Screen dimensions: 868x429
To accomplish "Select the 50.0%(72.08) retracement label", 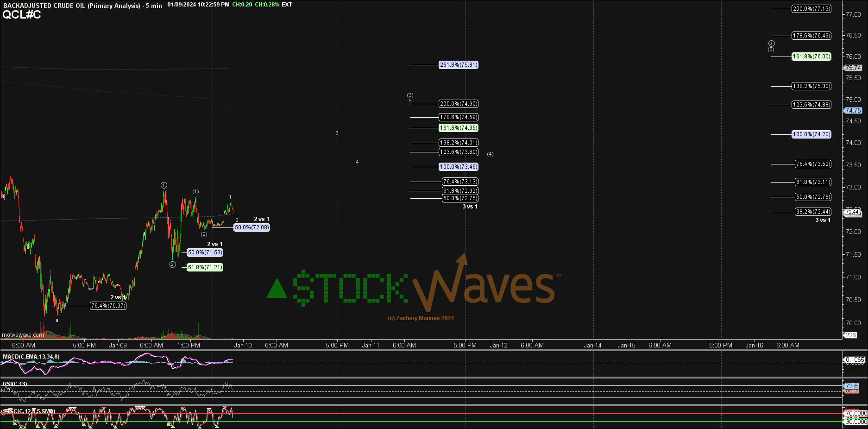I will 252,227.
